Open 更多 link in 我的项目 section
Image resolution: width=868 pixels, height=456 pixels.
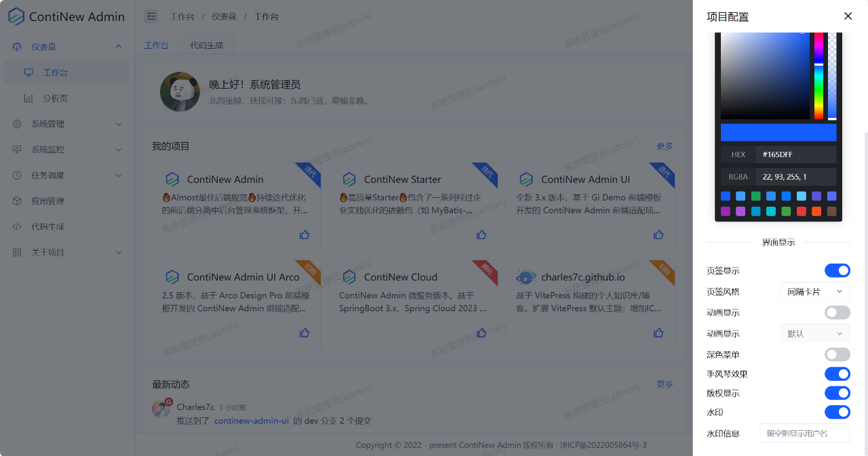point(665,146)
